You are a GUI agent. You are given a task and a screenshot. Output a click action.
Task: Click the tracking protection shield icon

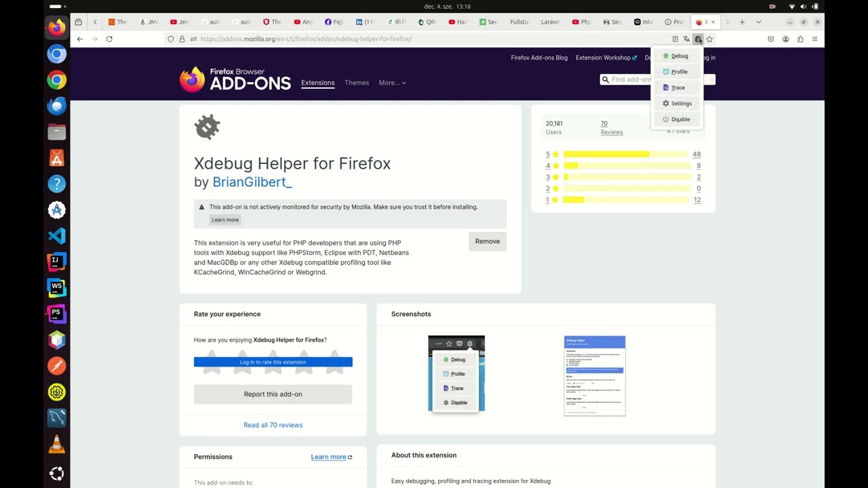pos(170,39)
